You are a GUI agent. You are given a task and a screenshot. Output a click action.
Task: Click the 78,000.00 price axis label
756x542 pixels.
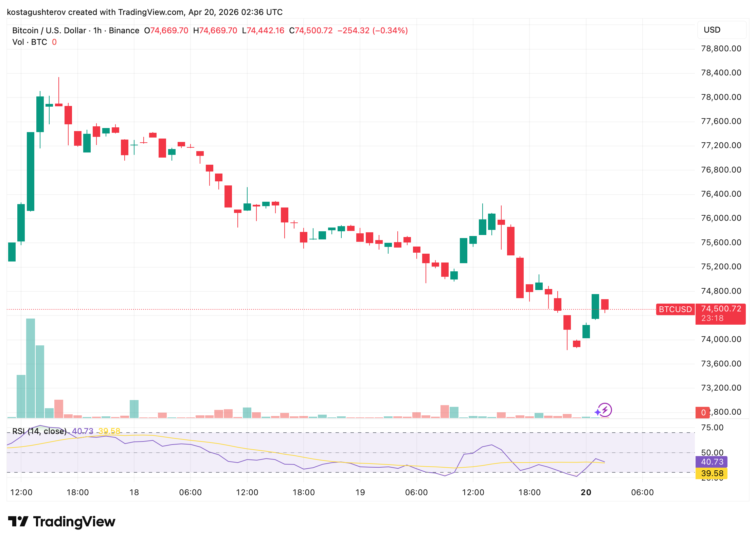(x=721, y=97)
